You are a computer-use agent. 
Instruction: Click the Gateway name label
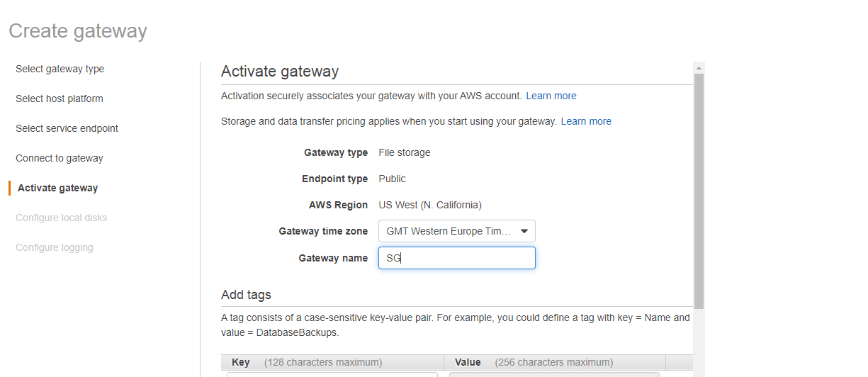pos(333,258)
